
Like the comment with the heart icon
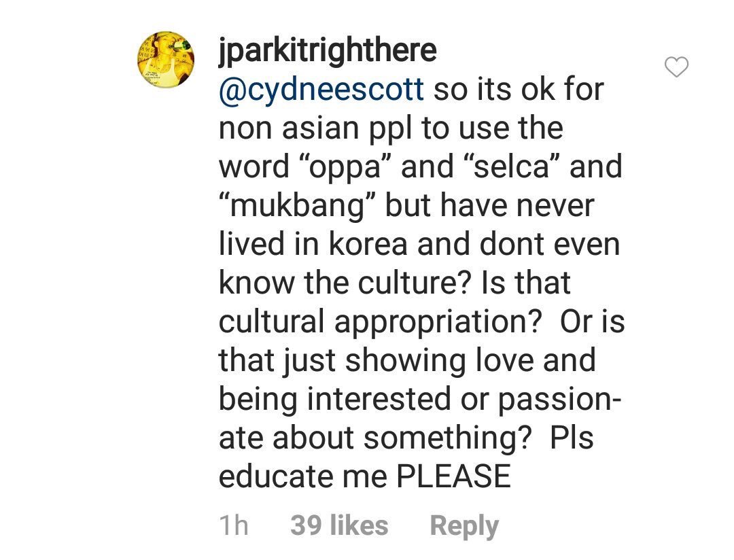click(676, 67)
